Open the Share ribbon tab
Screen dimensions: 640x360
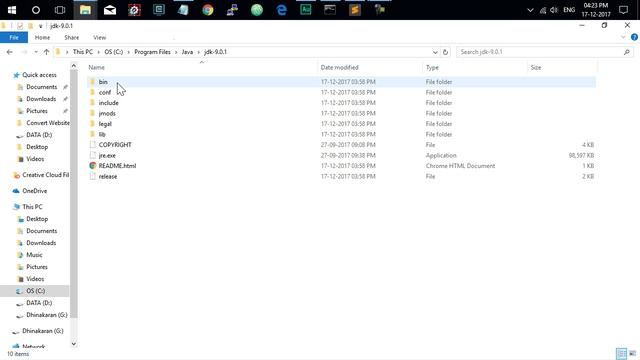[71, 38]
